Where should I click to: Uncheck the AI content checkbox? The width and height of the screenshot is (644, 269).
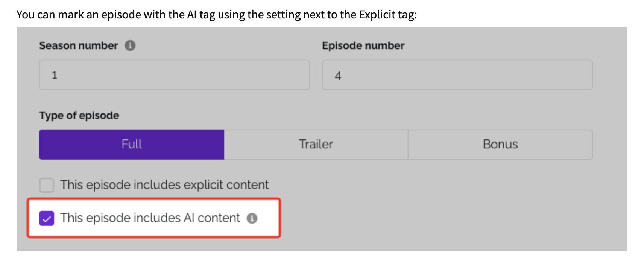click(x=47, y=218)
